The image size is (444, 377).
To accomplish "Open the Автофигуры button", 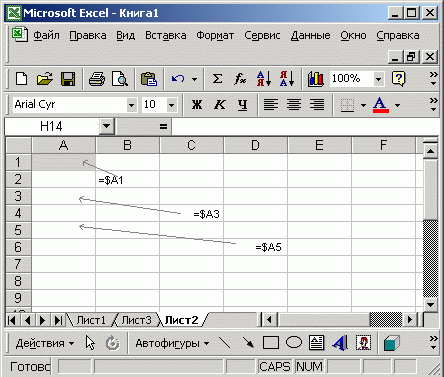I will 172,343.
